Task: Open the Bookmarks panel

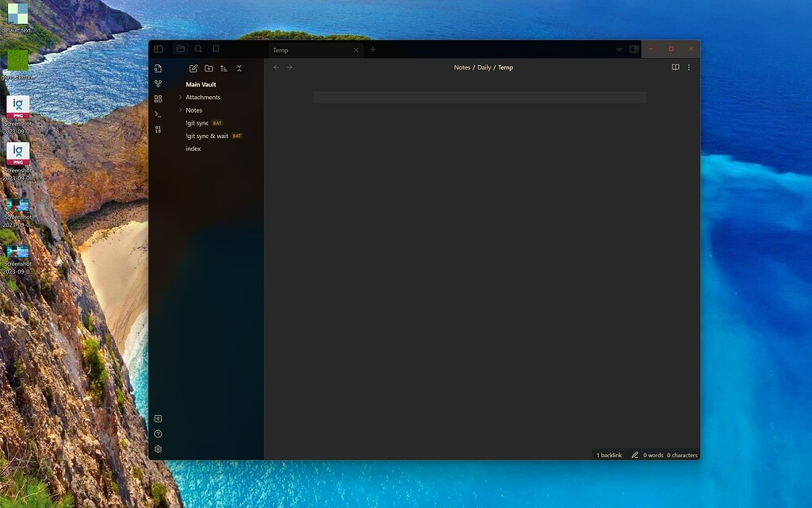Action: point(214,48)
